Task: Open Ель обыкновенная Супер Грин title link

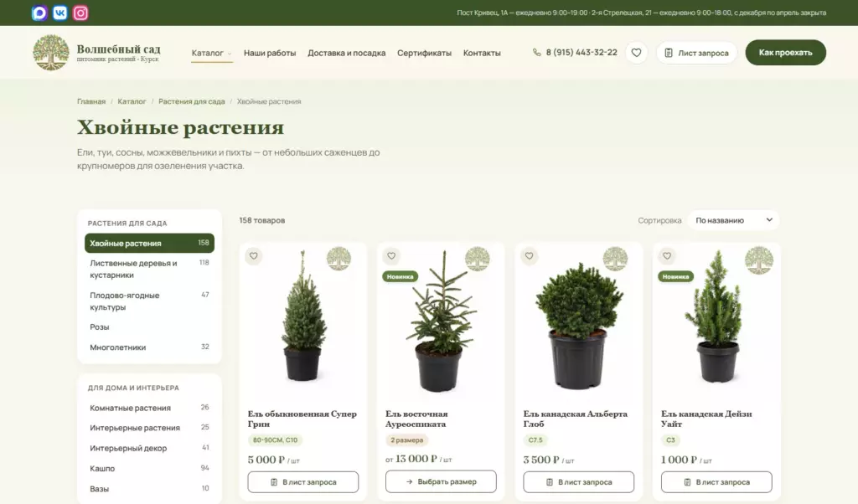Action: (x=302, y=419)
